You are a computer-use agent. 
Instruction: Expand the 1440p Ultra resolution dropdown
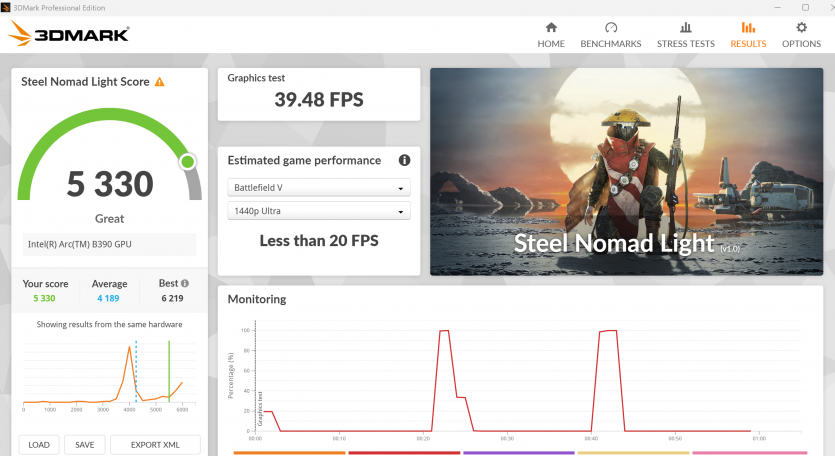click(319, 211)
